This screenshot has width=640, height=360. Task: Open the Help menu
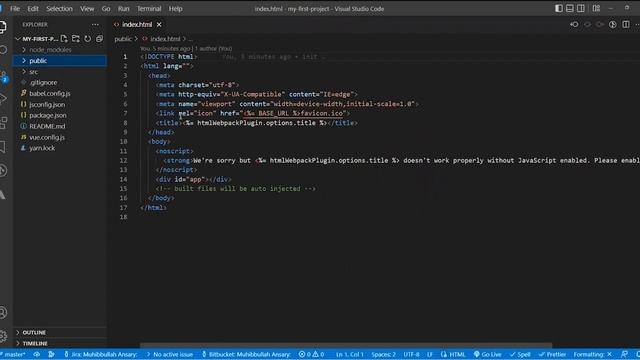tap(176, 9)
